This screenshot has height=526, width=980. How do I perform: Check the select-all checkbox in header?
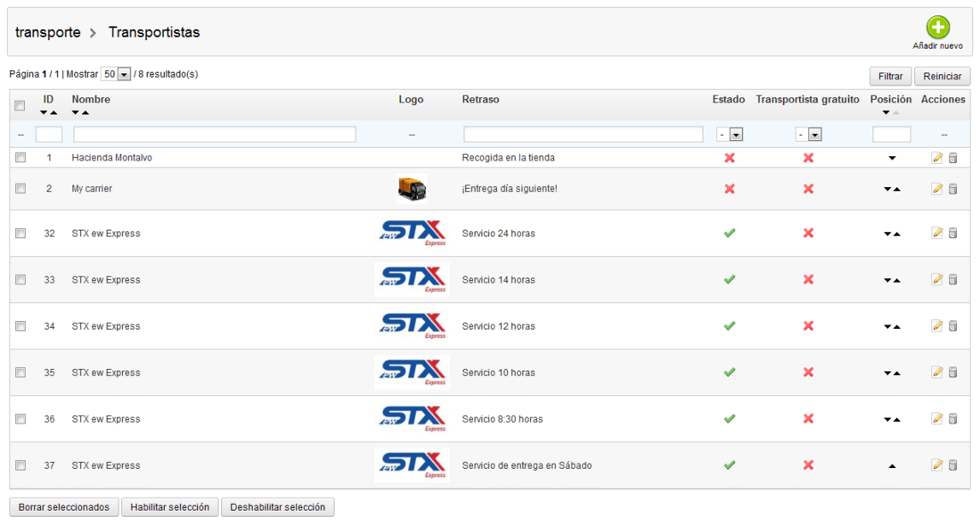20,106
